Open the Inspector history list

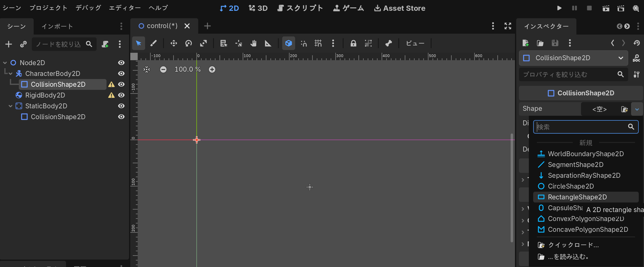pos(637,43)
